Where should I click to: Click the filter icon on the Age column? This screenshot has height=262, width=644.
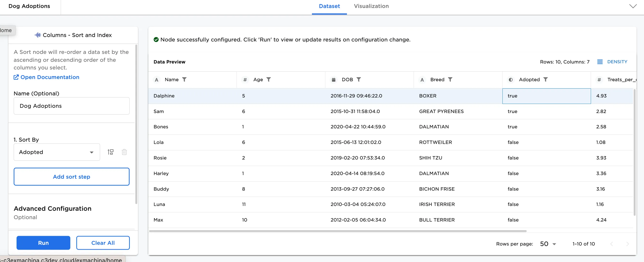[269, 79]
